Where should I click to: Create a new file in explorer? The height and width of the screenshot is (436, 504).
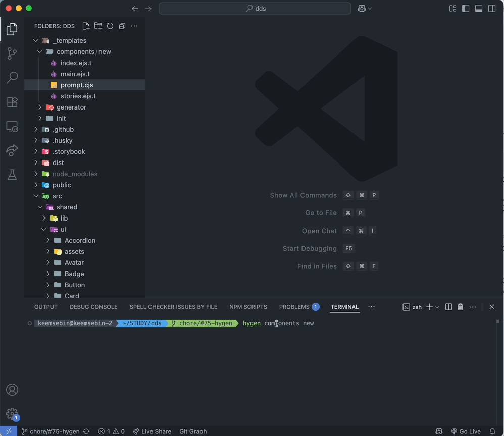coord(86,26)
